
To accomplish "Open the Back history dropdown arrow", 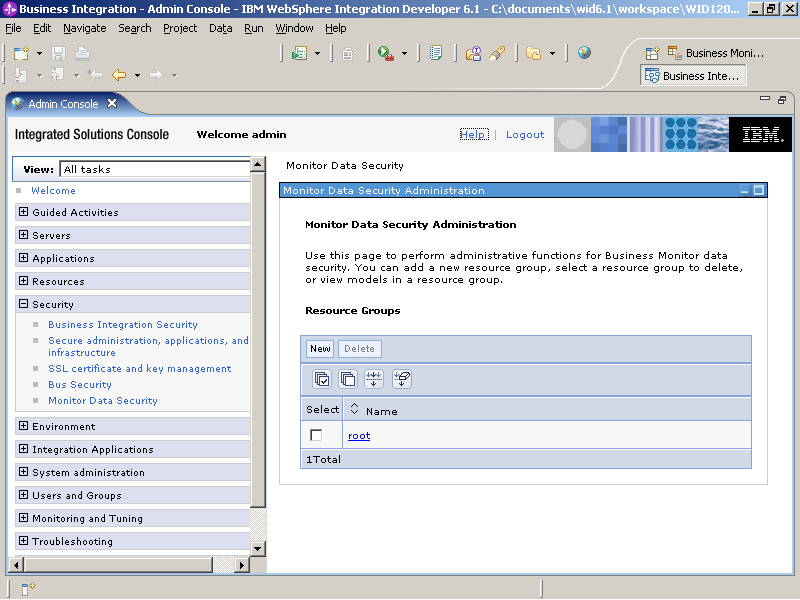I will point(137,76).
